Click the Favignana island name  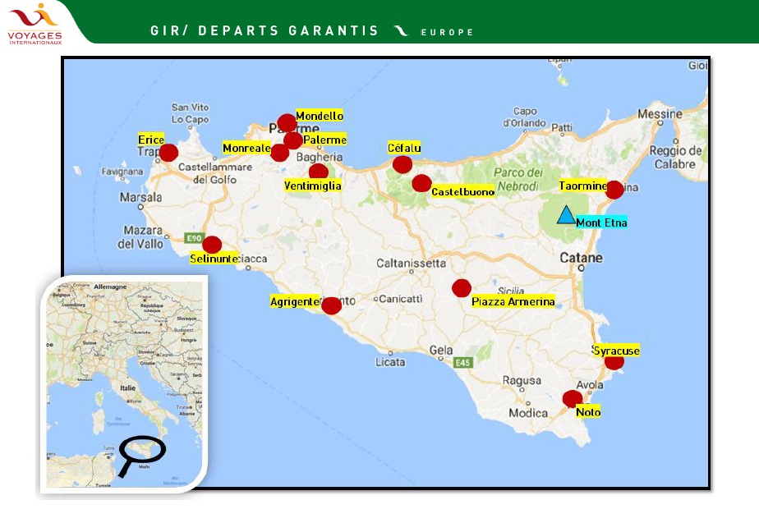122,172
